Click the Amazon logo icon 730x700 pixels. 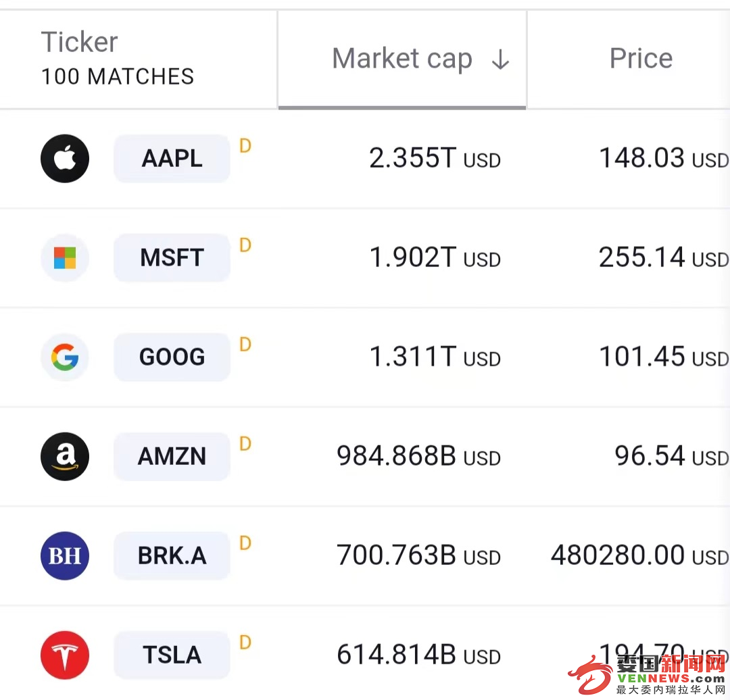[x=65, y=457]
